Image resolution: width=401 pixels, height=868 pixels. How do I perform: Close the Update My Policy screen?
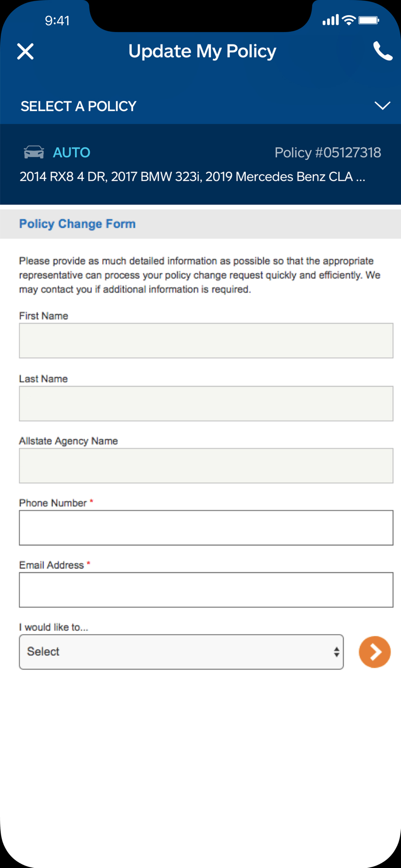point(25,51)
